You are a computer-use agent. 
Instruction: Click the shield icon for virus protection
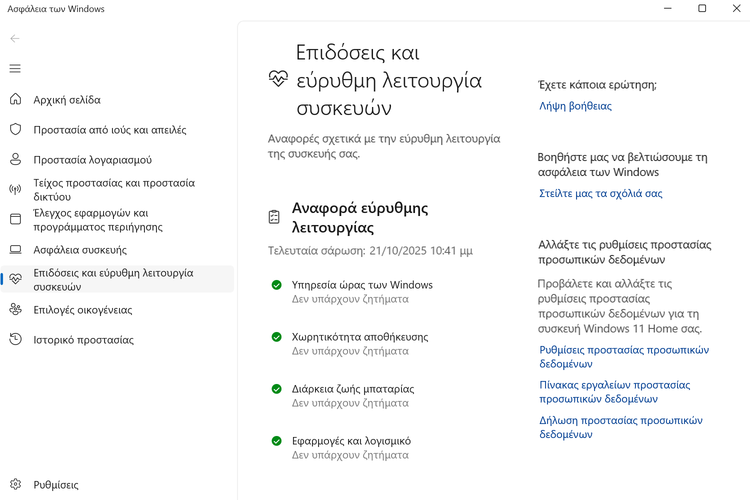tap(15, 130)
